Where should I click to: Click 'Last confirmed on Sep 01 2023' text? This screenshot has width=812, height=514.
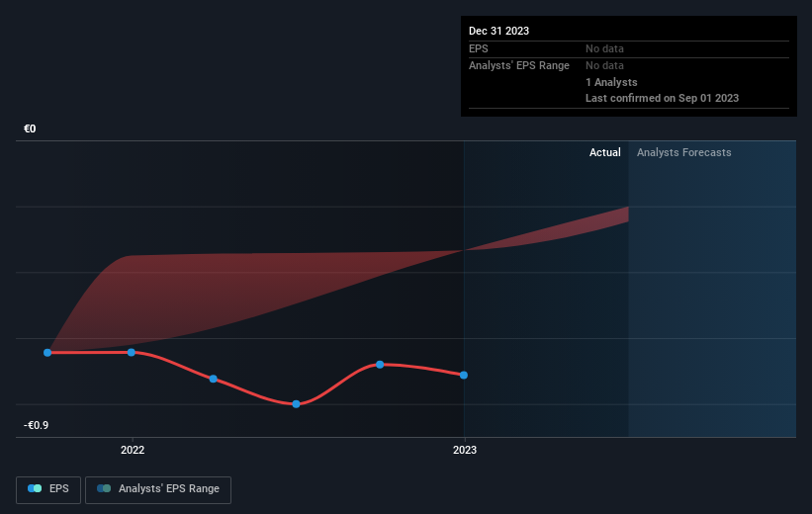tap(662, 98)
